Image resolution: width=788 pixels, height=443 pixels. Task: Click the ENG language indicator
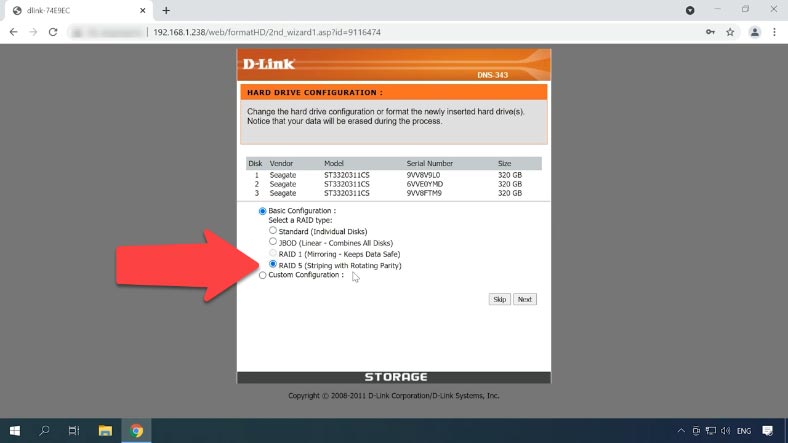point(744,431)
